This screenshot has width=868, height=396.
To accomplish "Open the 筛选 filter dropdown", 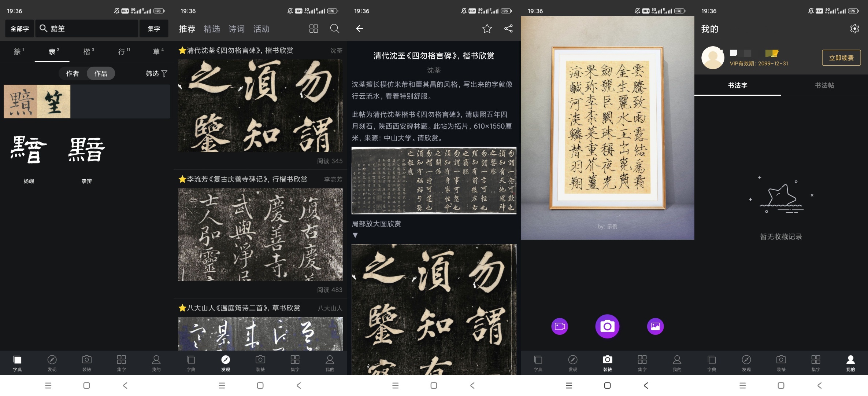I will tap(156, 74).
